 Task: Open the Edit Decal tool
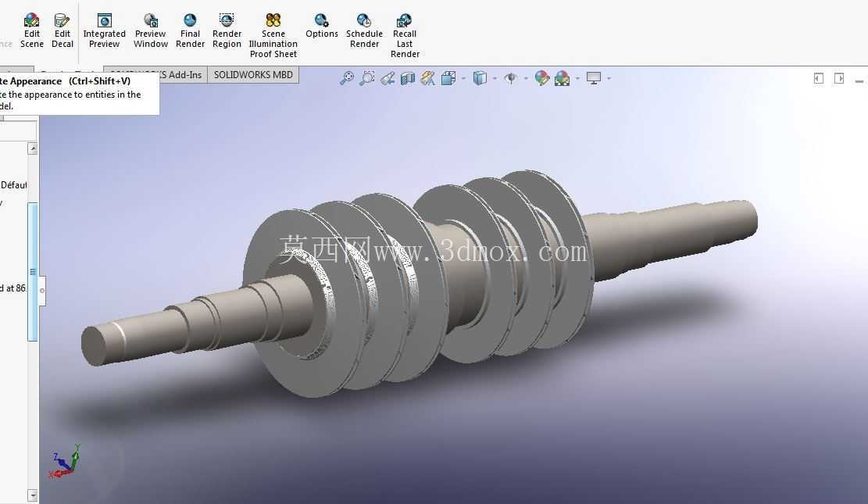pyautogui.click(x=62, y=31)
